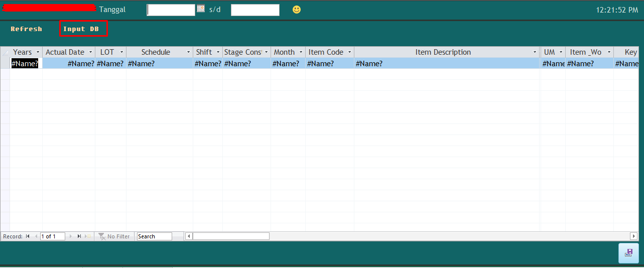Click the Refresh button
Viewport: 644px width, 268px height.
point(27,29)
